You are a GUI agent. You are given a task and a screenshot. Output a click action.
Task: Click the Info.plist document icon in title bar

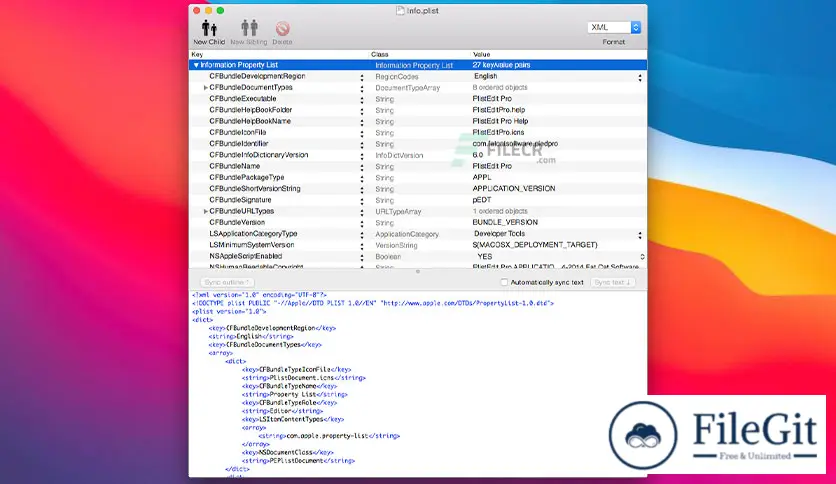click(400, 11)
